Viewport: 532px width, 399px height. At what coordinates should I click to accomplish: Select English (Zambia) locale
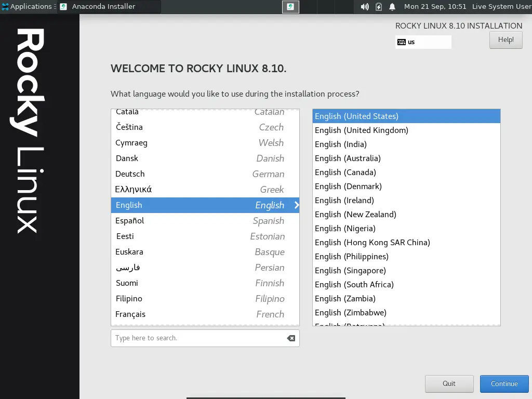point(406,299)
